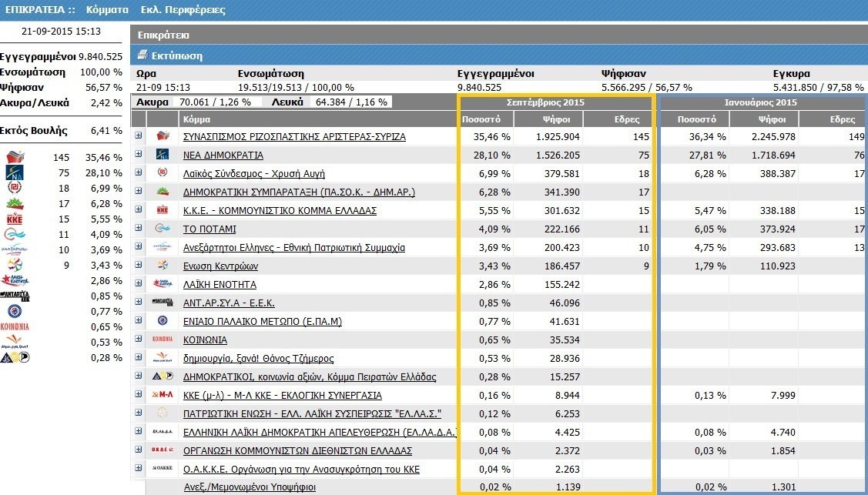868x495 pixels.
Task: Expand the ΝΕΑ ΔΗΜΟΚΡΑΤΙΑ row details
Action: point(139,154)
